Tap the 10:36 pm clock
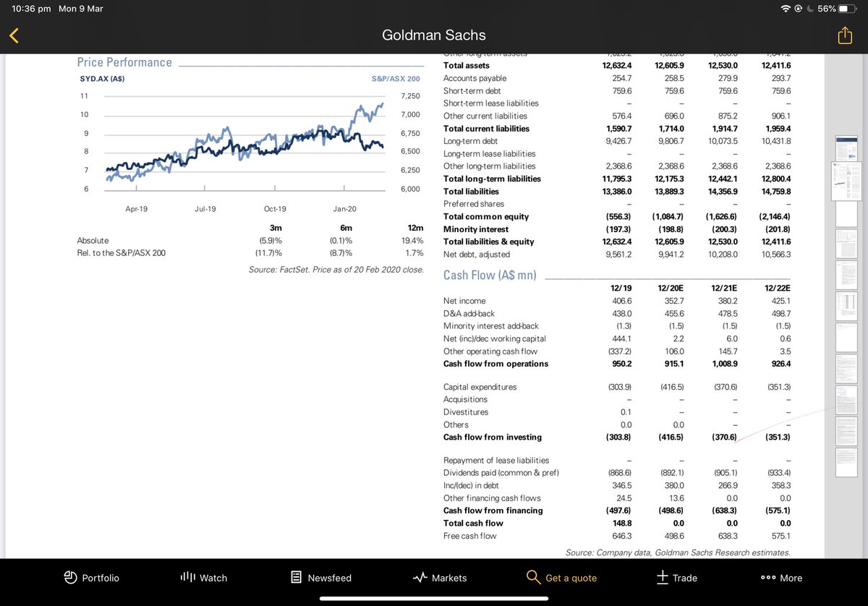Viewport: 868px width, 606px height. [x=30, y=9]
